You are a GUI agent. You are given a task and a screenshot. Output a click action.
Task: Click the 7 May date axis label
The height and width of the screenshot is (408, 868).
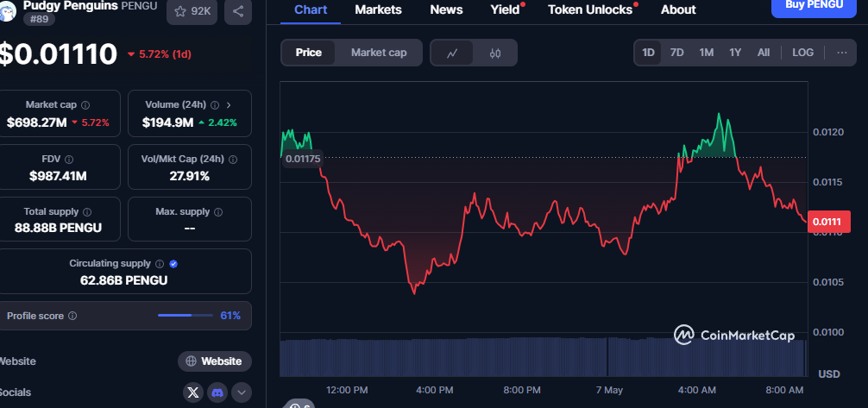609,390
